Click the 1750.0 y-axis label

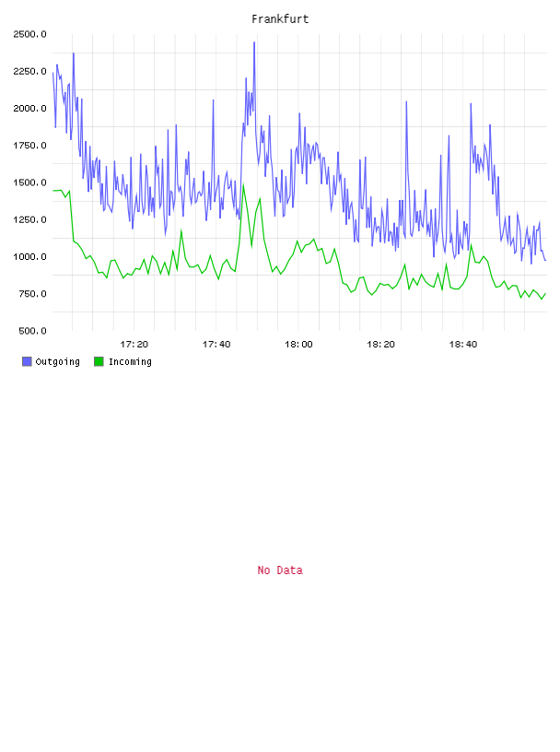29,146
